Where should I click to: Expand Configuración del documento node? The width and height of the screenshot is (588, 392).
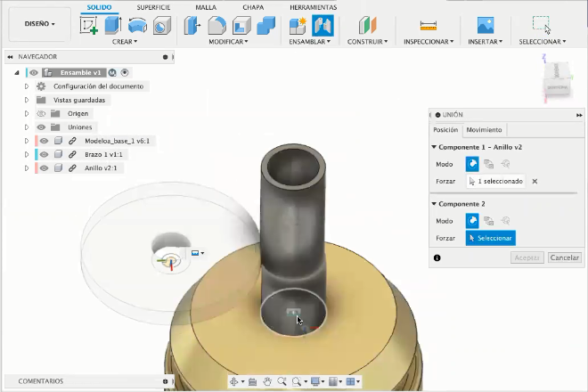pos(27,86)
